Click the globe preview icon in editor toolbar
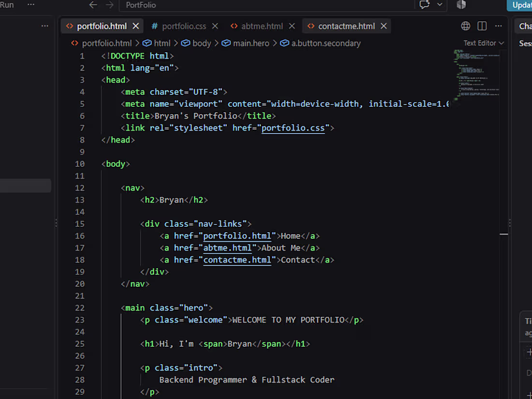The image size is (532, 399). pos(465,26)
